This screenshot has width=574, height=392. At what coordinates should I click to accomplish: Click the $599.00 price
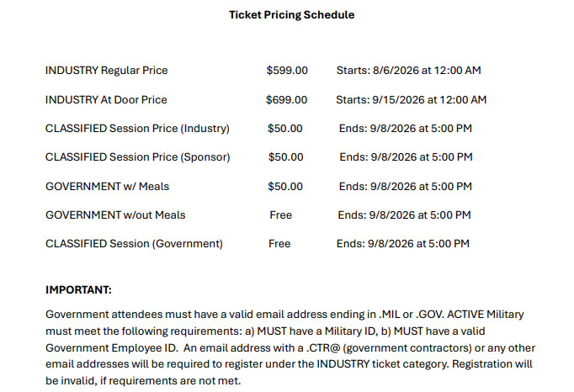(287, 71)
